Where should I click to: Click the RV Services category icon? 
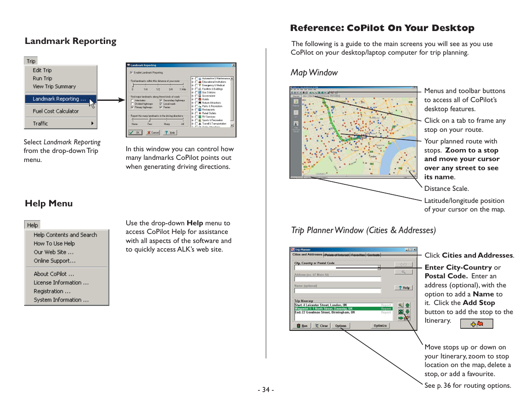coord(200,117)
